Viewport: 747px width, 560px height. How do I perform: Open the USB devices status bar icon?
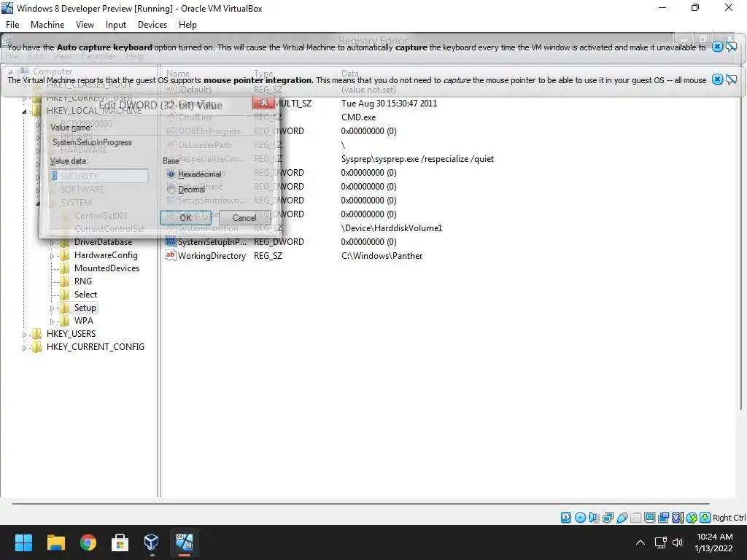click(622, 517)
